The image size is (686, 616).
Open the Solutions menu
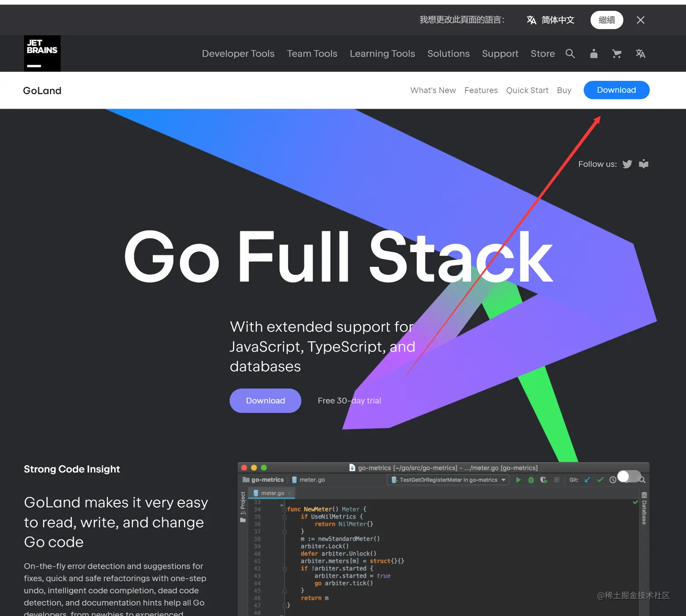[x=448, y=54]
